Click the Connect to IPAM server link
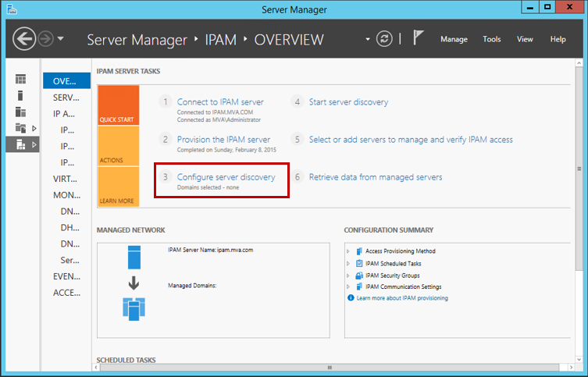The image size is (588, 377). 220,102
